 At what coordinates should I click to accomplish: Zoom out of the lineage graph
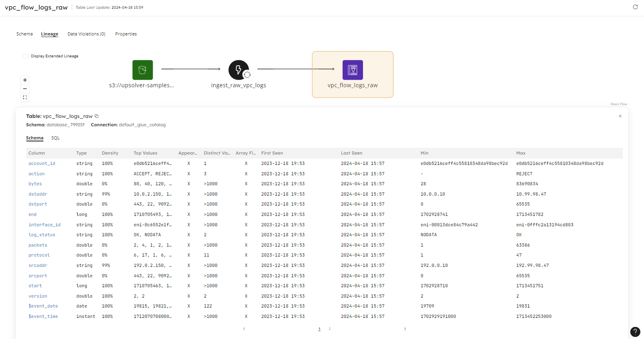(25, 89)
